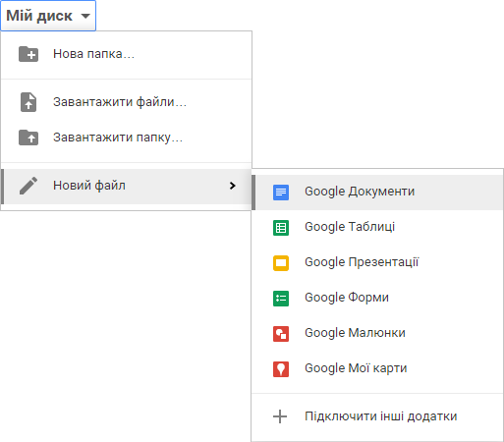The width and height of the screenshot is (504, 442).
Task: Open the Мій диск dropdown arrow
Action: tap(85, 16)
